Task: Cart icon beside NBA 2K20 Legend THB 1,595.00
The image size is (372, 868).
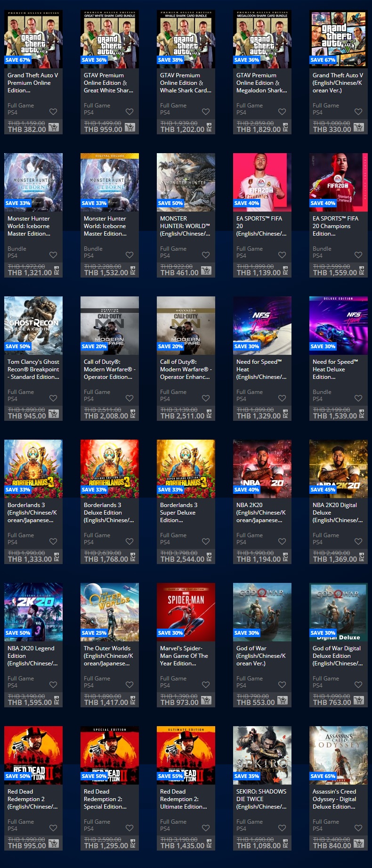Action: click(x=57, y=700)
